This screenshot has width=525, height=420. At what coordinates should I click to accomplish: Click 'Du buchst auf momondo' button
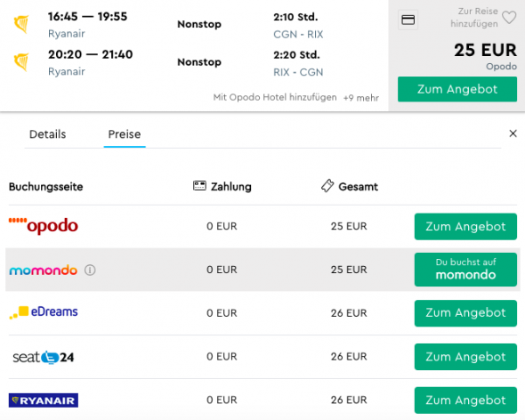[465, 270]
